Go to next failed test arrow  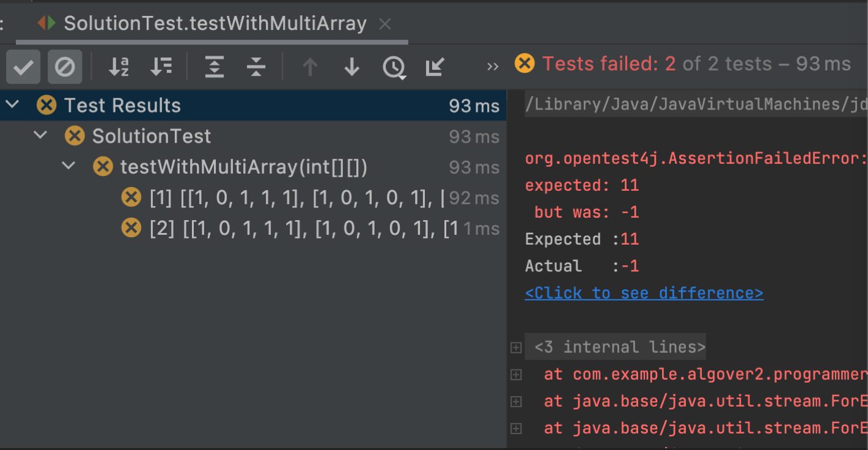pos(351,67)
